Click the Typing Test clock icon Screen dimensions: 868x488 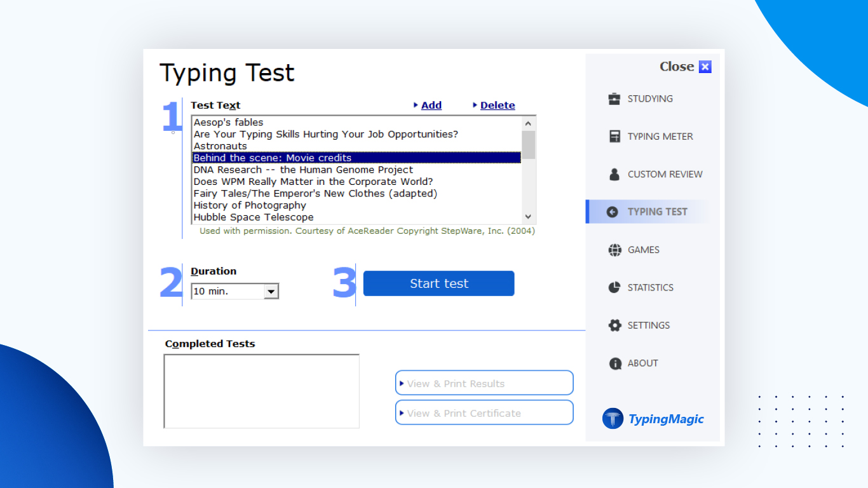pyautogui.click(x=614, y=211)
